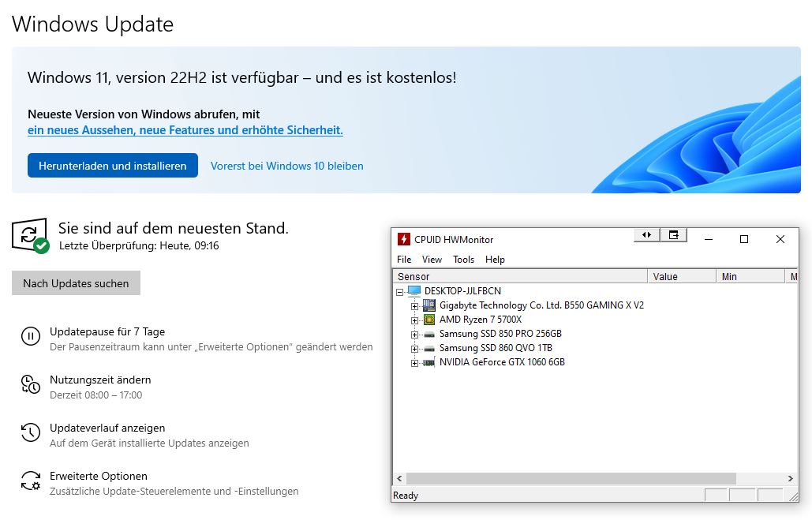This screenshot has width=812, height=520.
Task: Click the Sie sind auf dem neuesten Stand heading
Action: click(174, 228)
